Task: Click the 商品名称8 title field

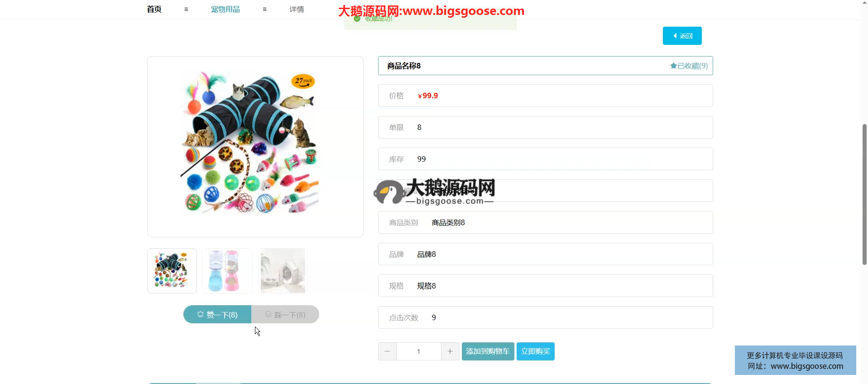Action: [521, 66]
